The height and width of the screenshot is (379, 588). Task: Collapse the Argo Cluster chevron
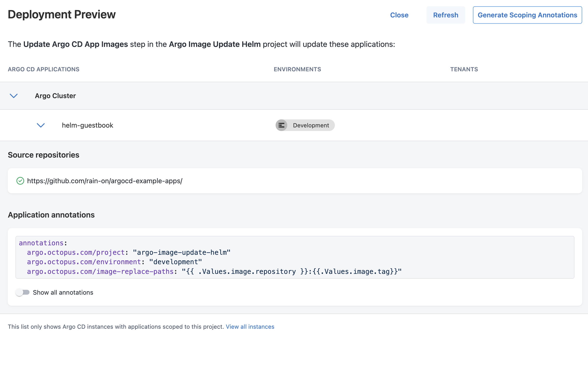point(14,96)
